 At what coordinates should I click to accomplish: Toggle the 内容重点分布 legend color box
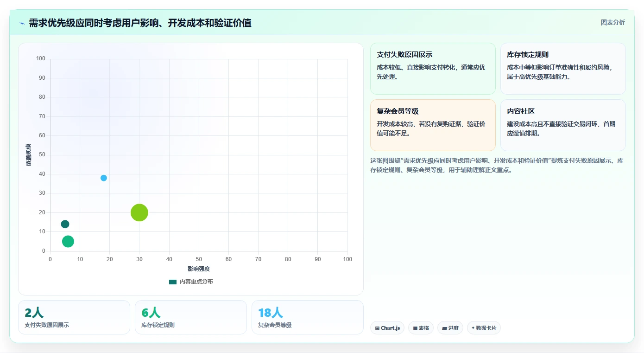(173, 282)
